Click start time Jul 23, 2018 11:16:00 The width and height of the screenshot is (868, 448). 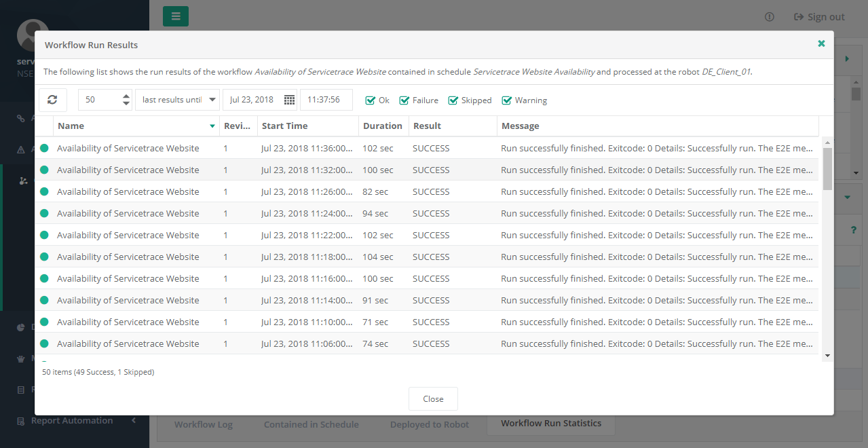tap(307, 278)
